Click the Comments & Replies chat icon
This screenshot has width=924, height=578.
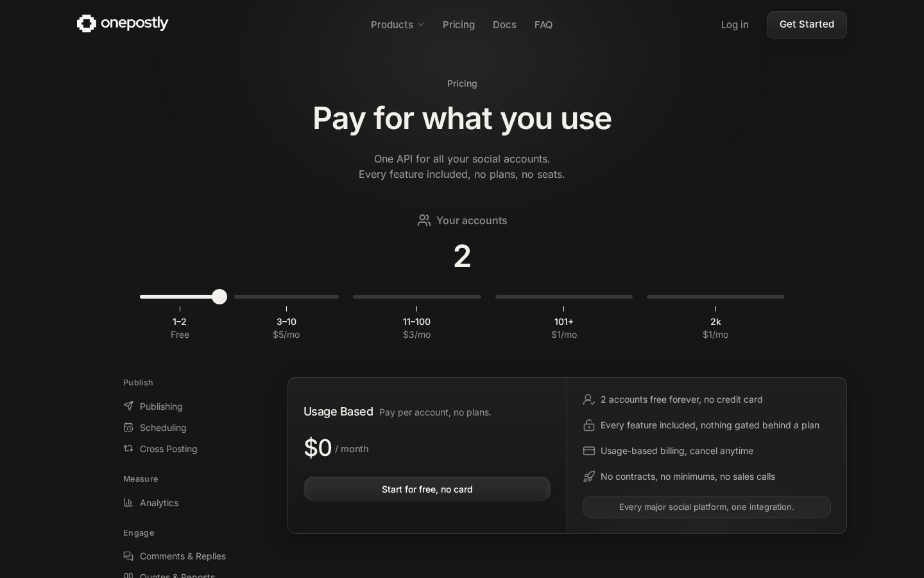pos(128,556)
